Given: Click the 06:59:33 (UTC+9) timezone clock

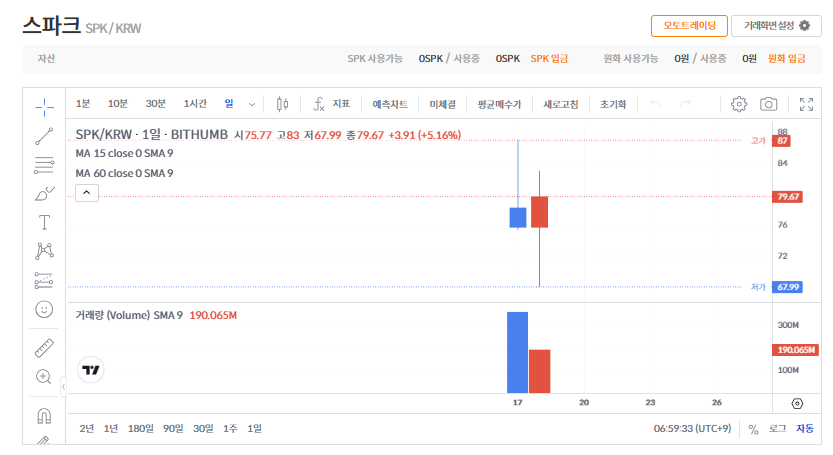Looking at the screenshot, I should point(692,428).
